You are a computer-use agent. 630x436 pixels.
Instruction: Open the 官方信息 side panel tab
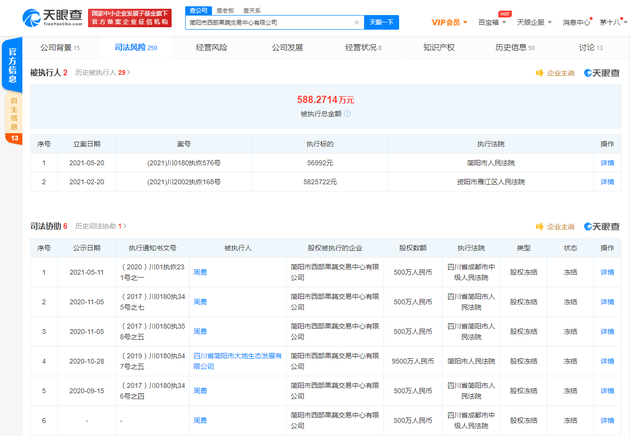13,66
